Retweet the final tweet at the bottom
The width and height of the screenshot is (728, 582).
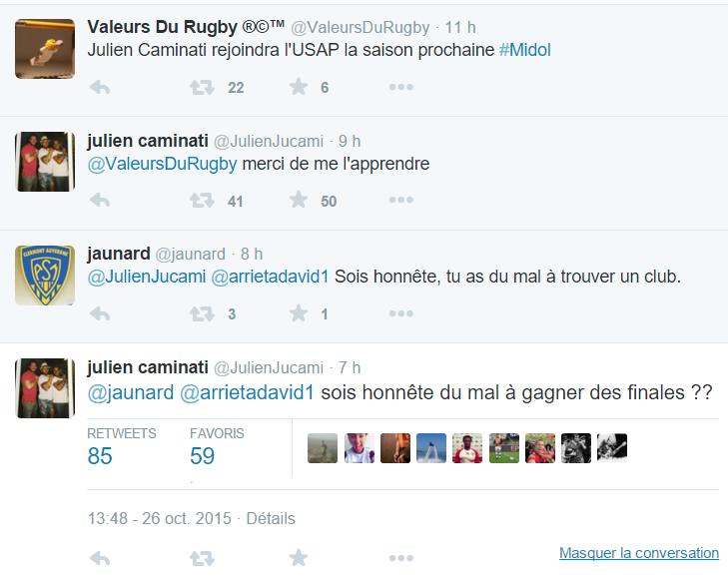202,558
